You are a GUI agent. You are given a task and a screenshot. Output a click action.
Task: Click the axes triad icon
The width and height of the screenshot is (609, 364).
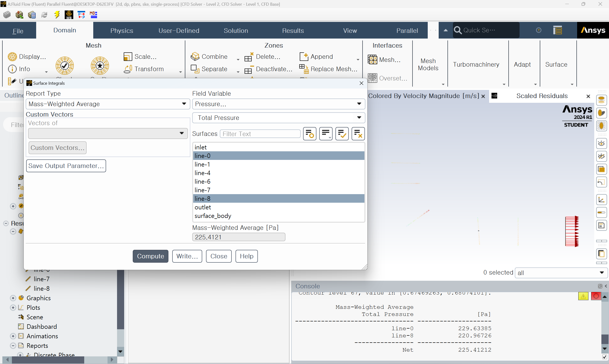(601, 200)
